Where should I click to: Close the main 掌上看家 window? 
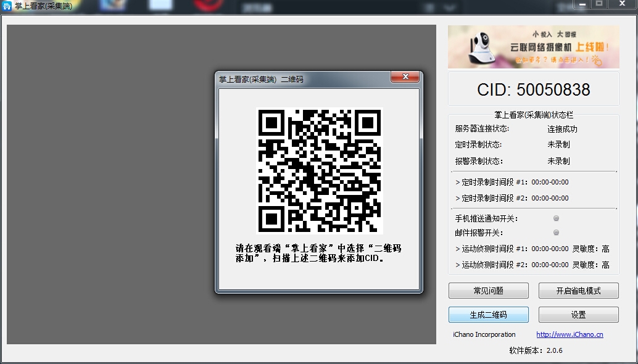click(x=622, y=4)
